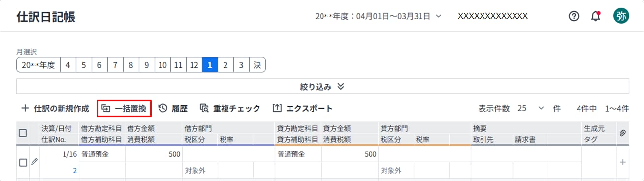
Task: Run 重複チェック duplicate check
Action: pyautogui.click(x=230, y=109)
